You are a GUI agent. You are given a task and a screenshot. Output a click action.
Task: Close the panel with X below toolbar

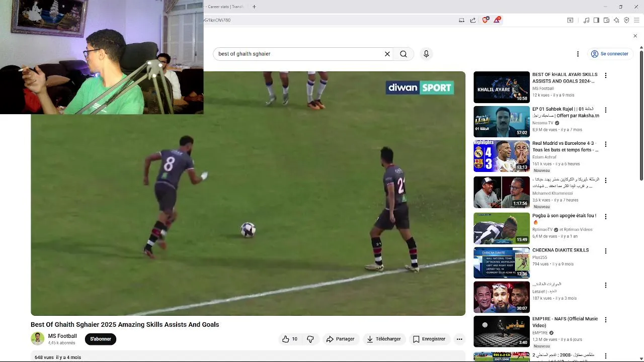pos(635,36)
